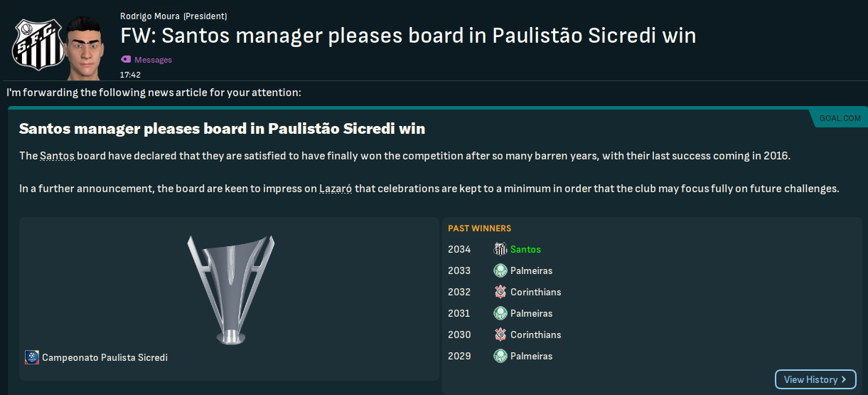This screenshot has width=868, height=395.
Task: Click the Santos link in article text
Action: pos(57,156)
